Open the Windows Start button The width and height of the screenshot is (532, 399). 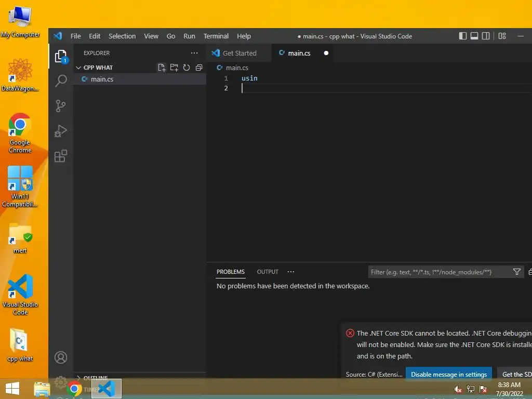click(x=12, y=389)
